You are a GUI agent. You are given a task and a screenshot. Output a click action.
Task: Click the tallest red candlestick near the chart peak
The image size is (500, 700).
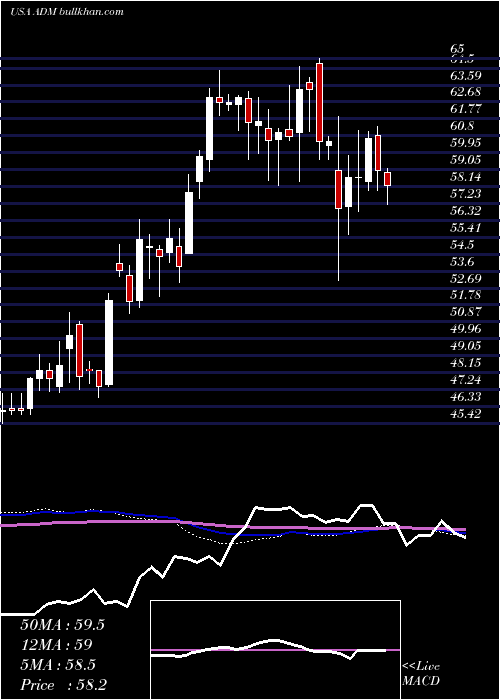(319, 102)
